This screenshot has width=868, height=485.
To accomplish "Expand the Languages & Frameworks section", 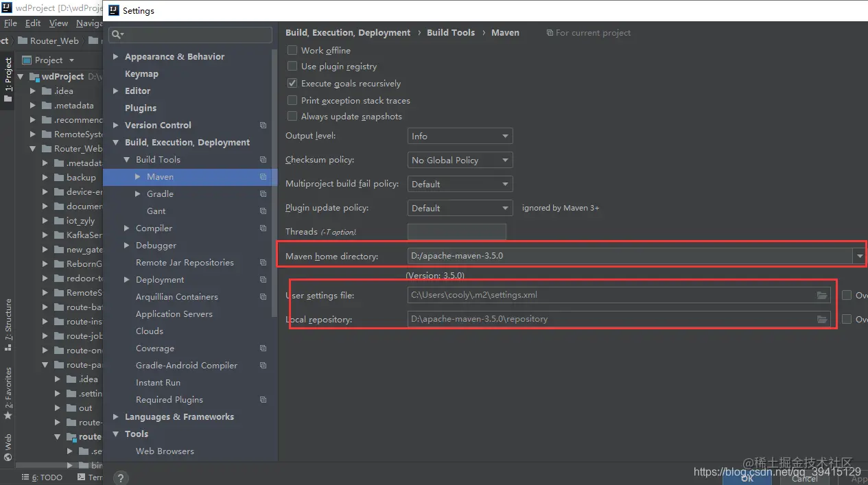I will coord(179,417).
